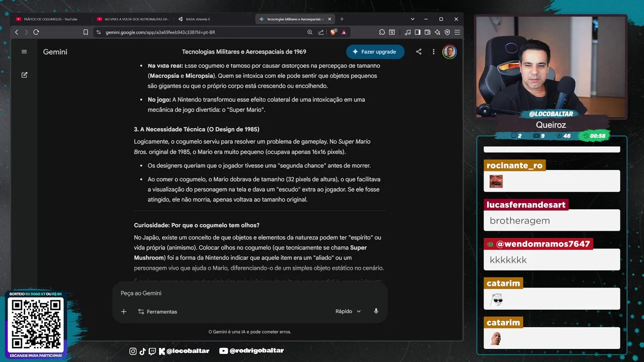
Task: Focus the Peça ao Gemini prompt field
Action: (250, 293)
